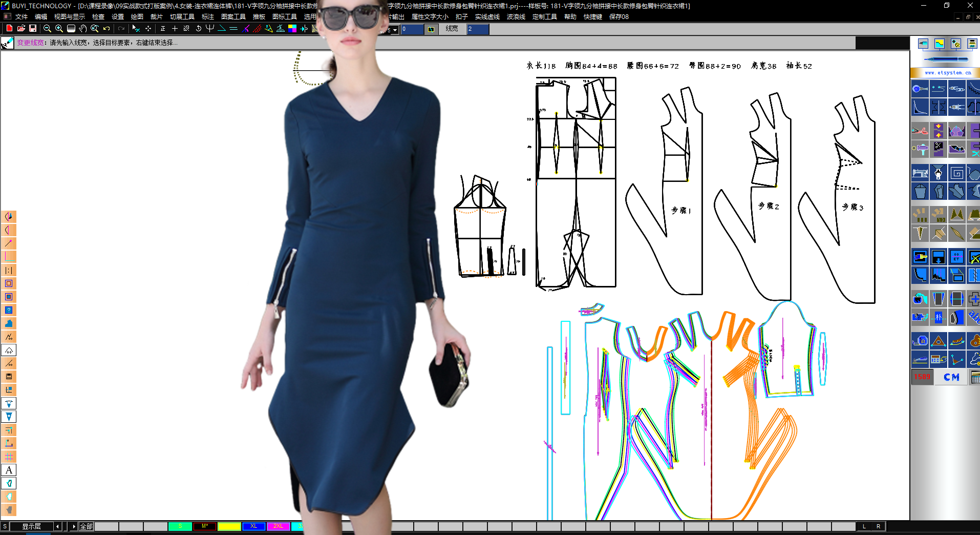Click the input field showing 0
The image size is (980, 535).
pyautogui.click(x=412, y=29)
